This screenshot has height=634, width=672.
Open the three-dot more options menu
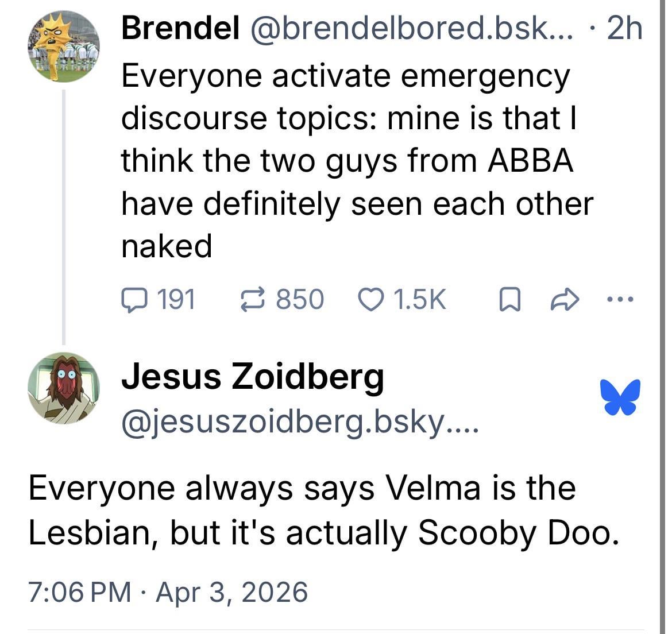(x=621, y=299)
